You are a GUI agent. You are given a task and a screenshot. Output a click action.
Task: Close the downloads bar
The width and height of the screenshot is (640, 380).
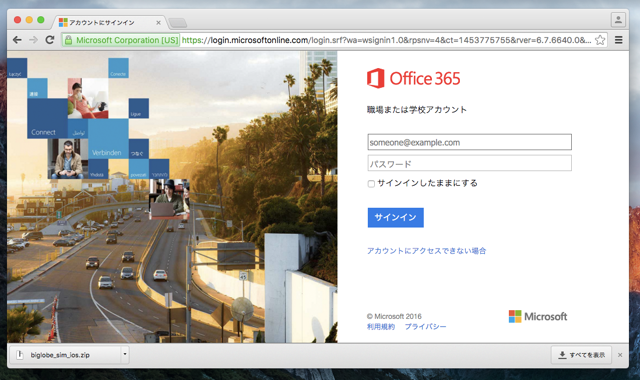pyautogui.click(x=620, y=355)
